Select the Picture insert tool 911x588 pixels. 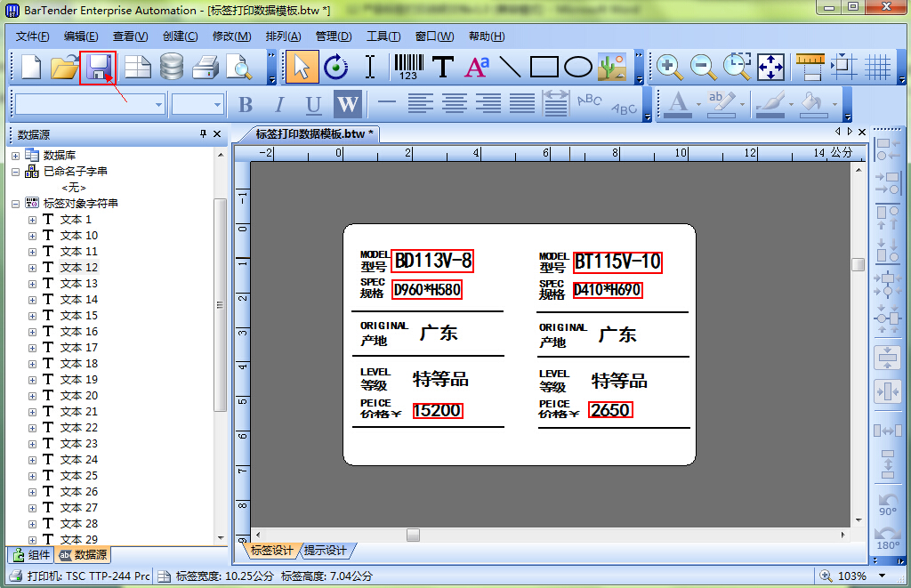tap(612, 67)
